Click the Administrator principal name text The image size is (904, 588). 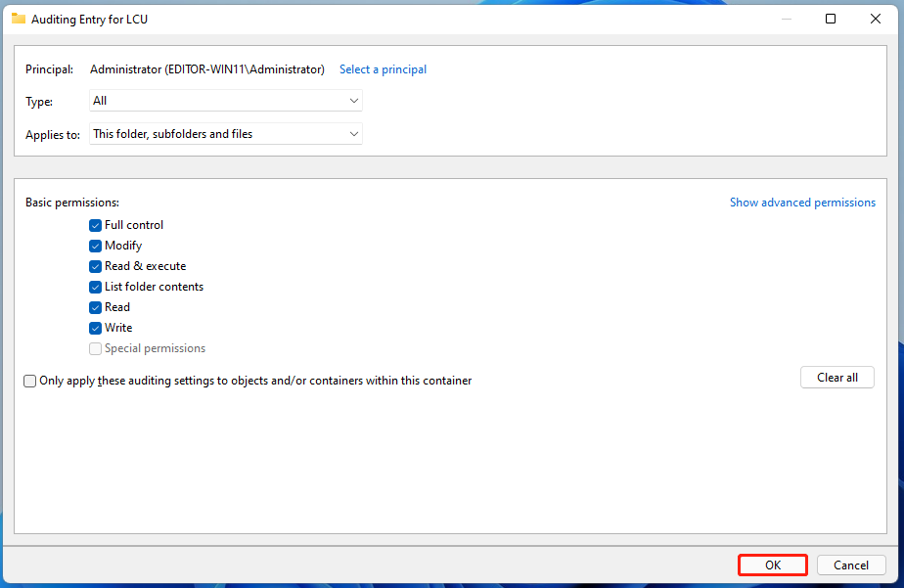[207, 69]
